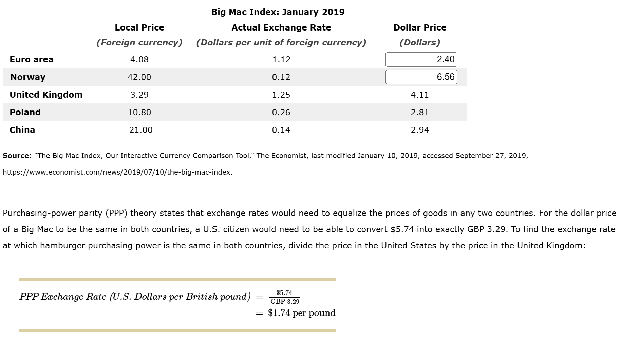Click the Poland local price 10.80
The image size is (640, 364).
pyautogui.click(x=139, y=112)
